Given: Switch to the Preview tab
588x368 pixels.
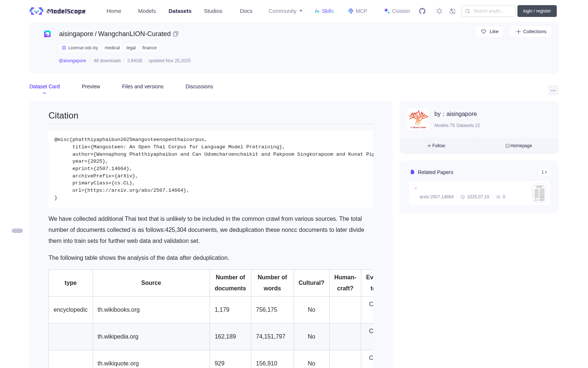Looking at the screenshot, I should pos(91,86).
